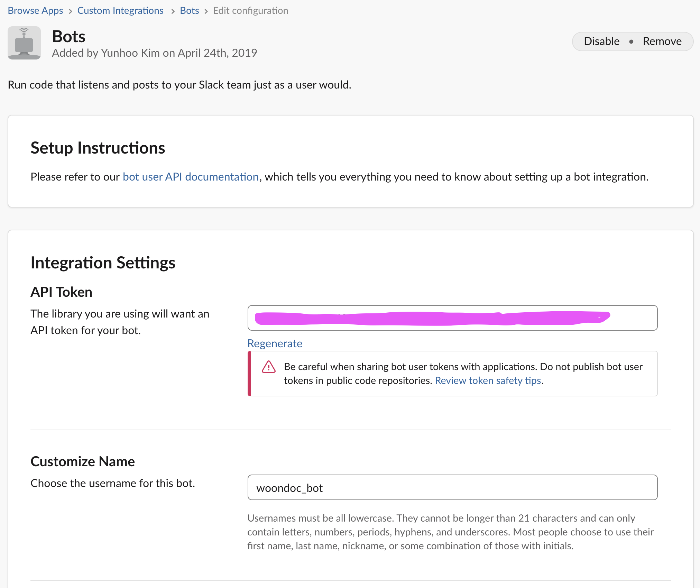The width and height of the screenshot is (700, 588).
Task: Click the Integration Settings heading
Action: pos(103,263)
